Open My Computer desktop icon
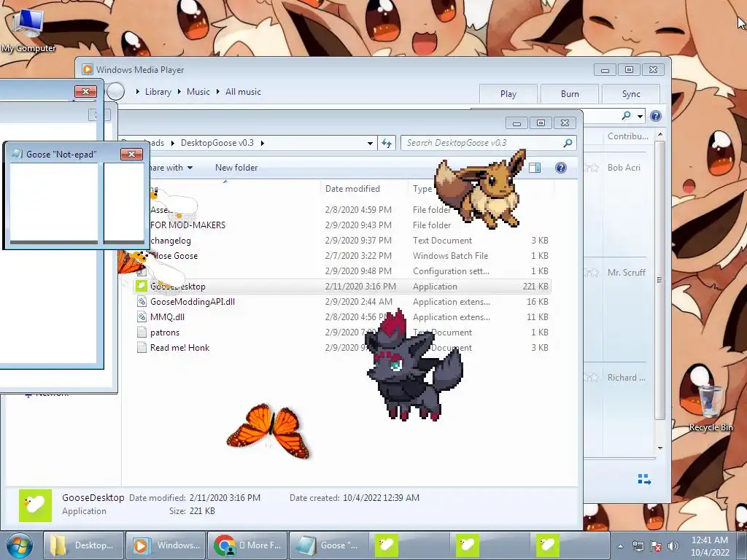 [x=28, y=29]
